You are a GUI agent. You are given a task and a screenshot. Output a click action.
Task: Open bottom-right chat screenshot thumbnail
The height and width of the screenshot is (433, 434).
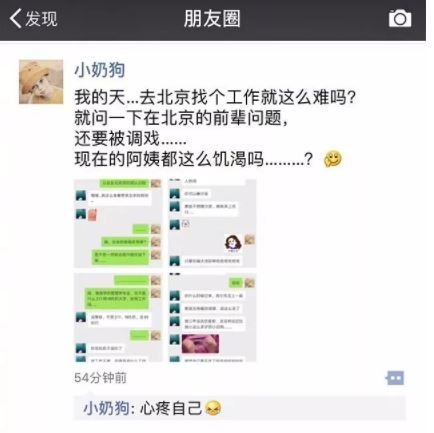tap(212, 317)
